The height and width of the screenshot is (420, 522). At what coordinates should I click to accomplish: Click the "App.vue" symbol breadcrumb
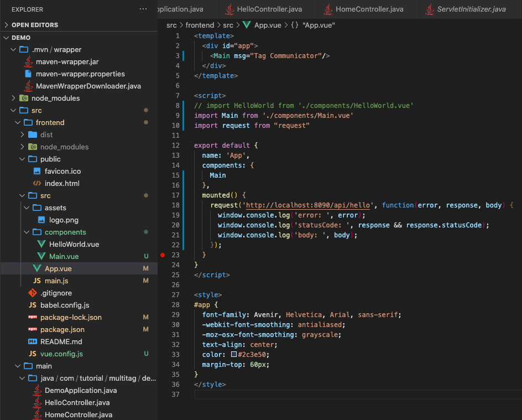click(x=319, y=25)
